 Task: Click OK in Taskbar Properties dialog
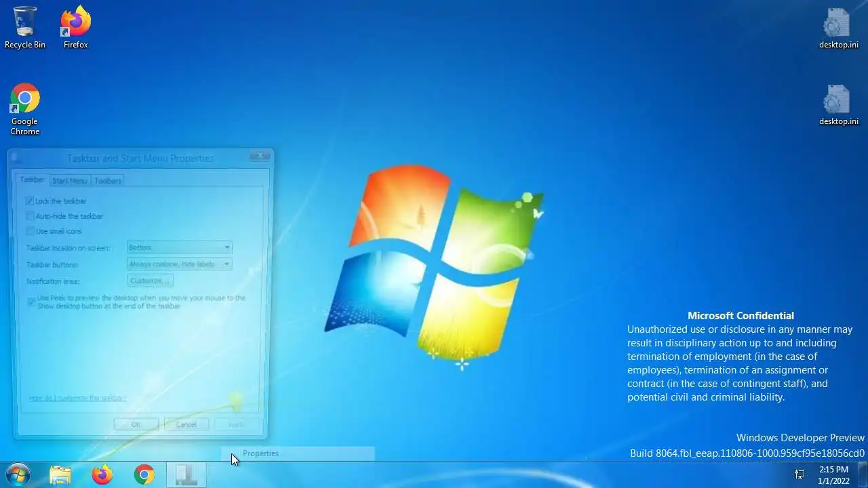tap(136, 424)
